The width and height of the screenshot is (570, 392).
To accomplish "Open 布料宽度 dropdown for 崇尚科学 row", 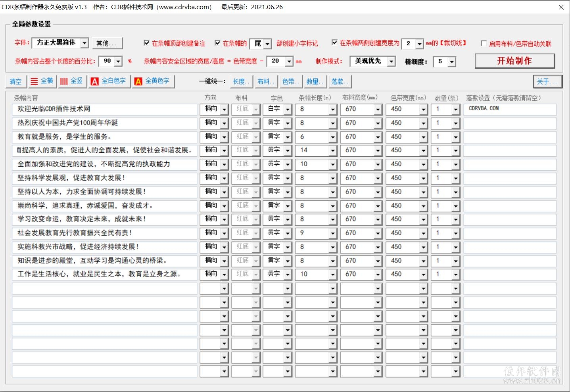I will coord(378,206).
